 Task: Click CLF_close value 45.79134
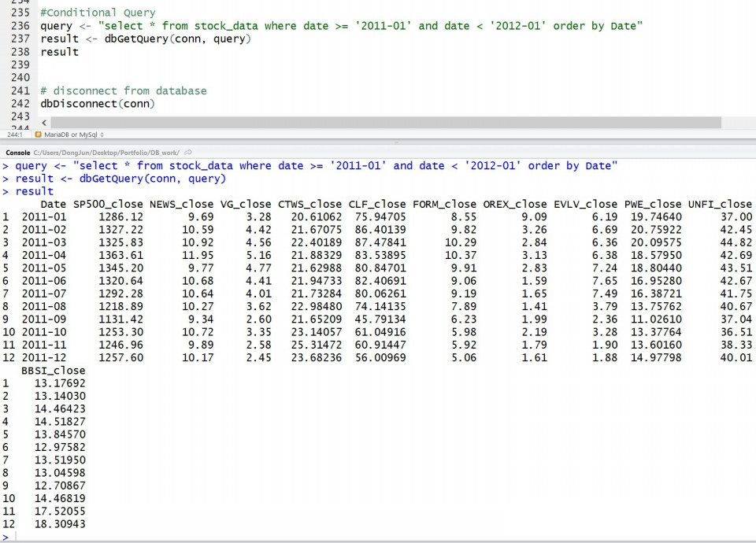click(x=380, y=320)
